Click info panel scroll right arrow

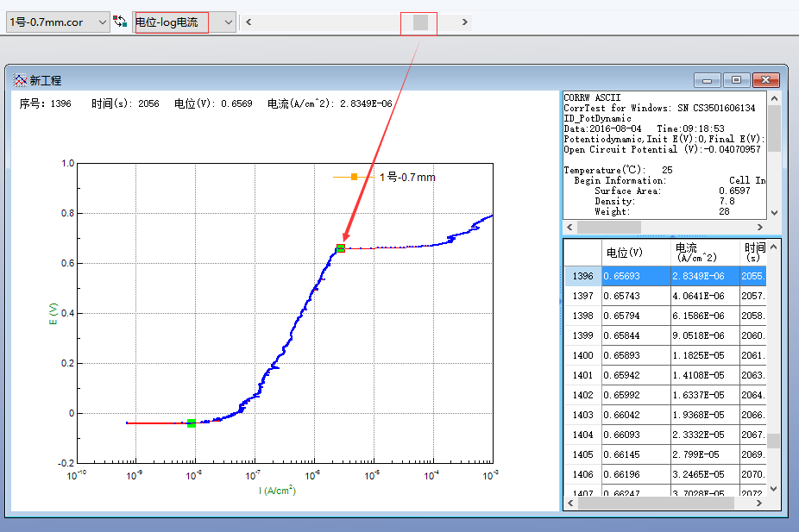[760, 227]
